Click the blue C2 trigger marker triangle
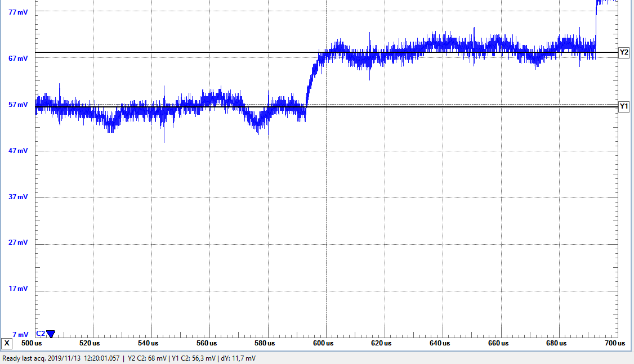 (x=51, y=334)
